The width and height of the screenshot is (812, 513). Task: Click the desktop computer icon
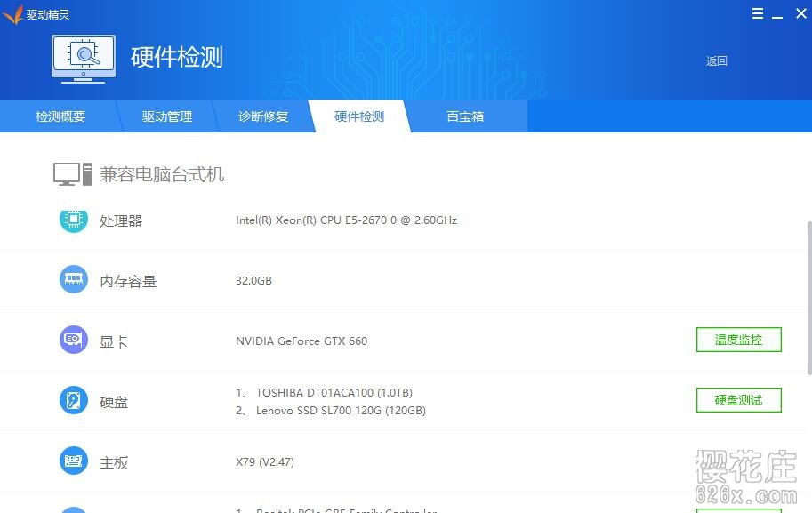tap(73, 174)
